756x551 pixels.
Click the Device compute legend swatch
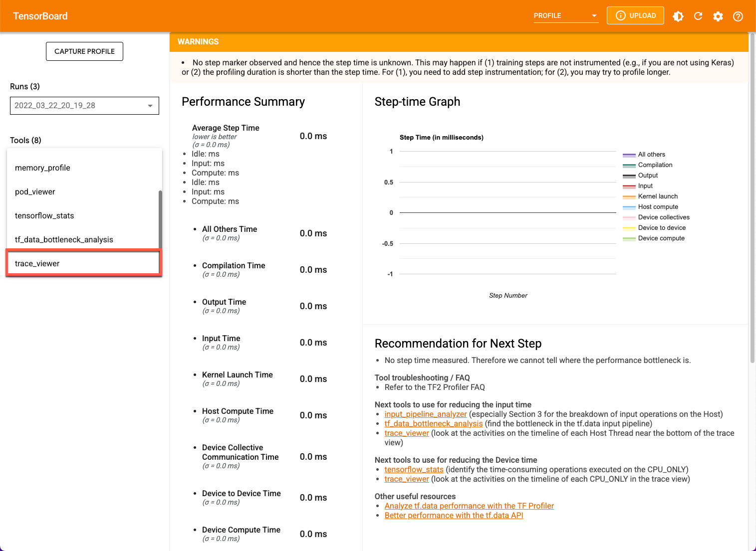point(629,239)
